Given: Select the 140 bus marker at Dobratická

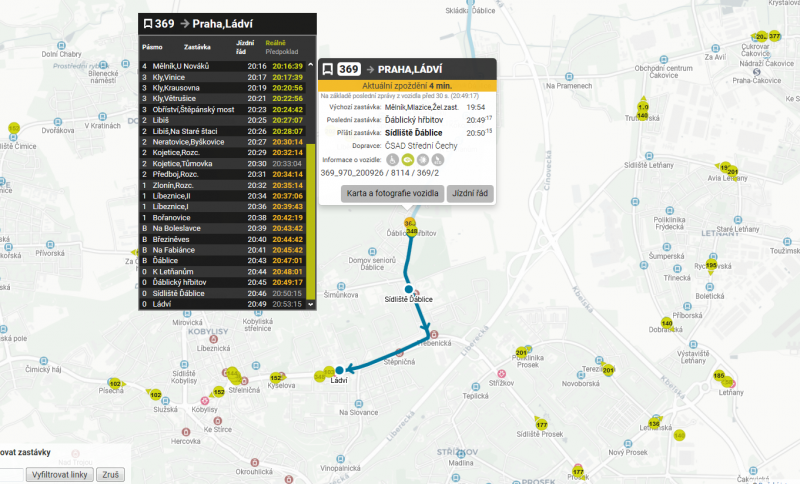Looking at the screenshot, I should tap(667, 323).
